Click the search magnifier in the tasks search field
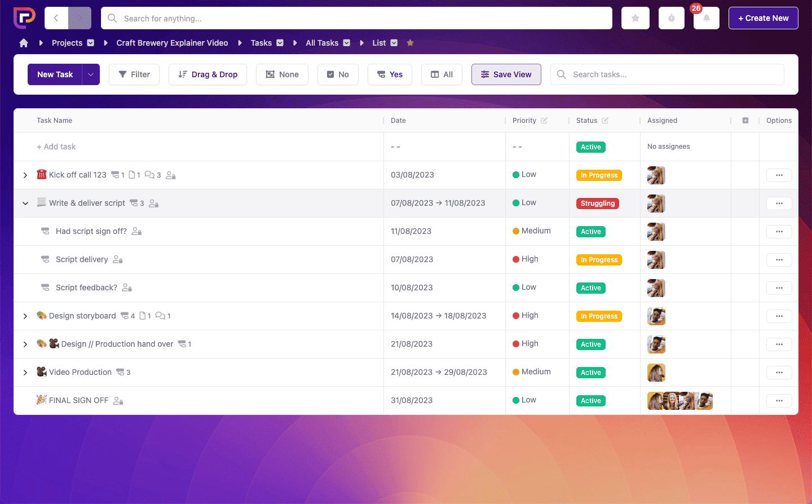The height and width of the screenshot is (504, 812). [561, 74]
